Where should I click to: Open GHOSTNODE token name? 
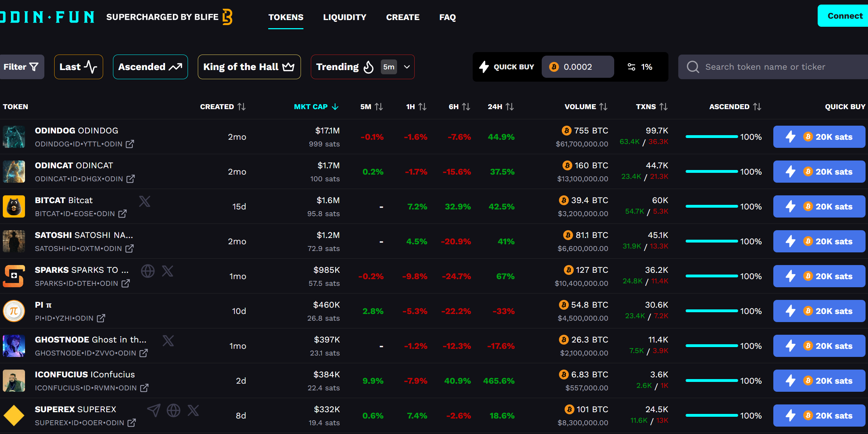click(90, 340)
